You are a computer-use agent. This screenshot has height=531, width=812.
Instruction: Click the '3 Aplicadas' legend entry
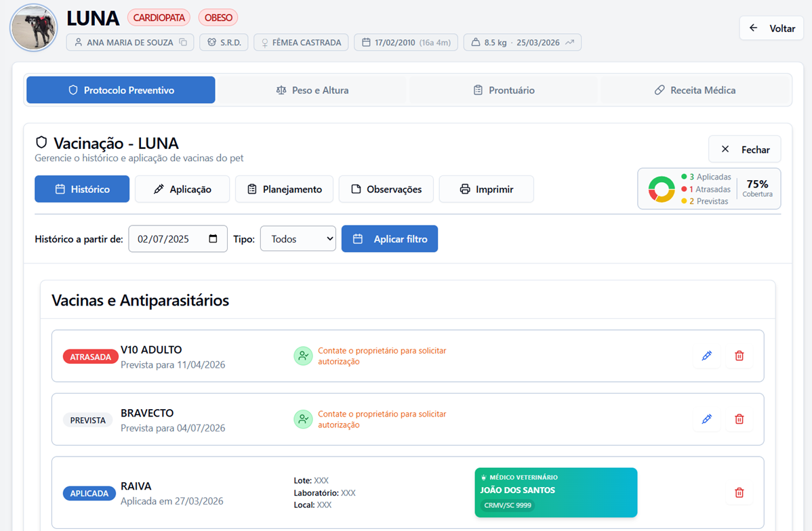(x=706, y=177)
